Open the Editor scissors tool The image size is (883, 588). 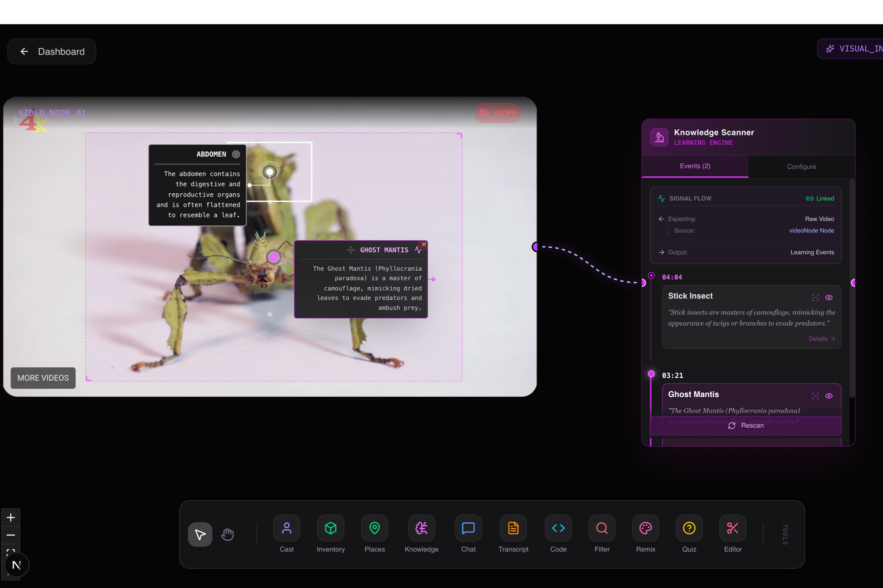coord(732,528)
